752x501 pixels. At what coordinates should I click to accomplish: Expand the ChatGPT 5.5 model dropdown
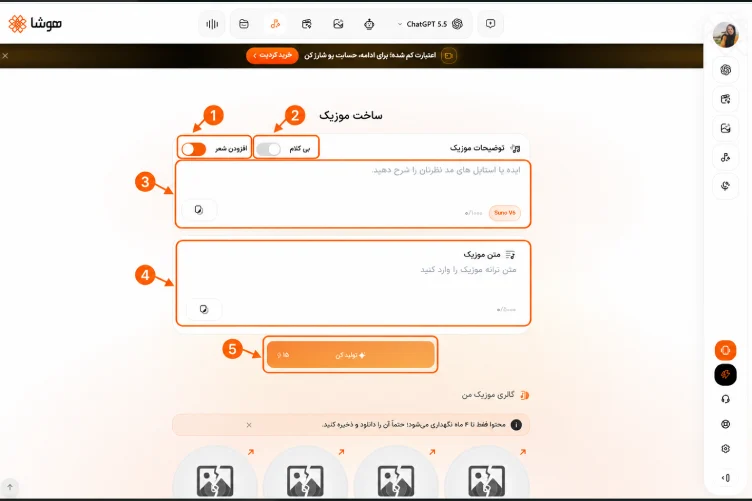pos(430,24)
